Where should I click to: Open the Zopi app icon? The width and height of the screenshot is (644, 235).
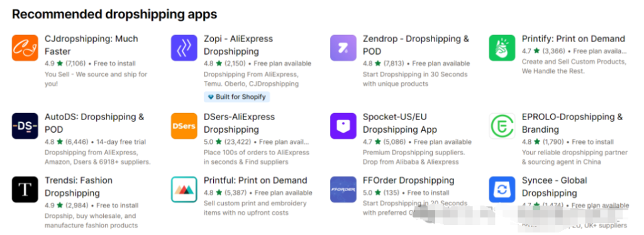pyautogui.click(x=184, y=48)
